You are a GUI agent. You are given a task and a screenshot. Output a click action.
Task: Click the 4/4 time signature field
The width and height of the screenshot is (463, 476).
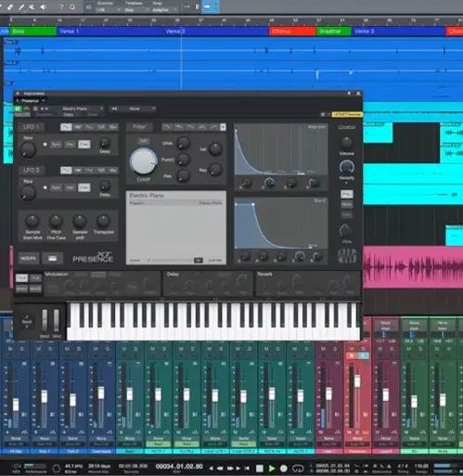click(403, 466)
